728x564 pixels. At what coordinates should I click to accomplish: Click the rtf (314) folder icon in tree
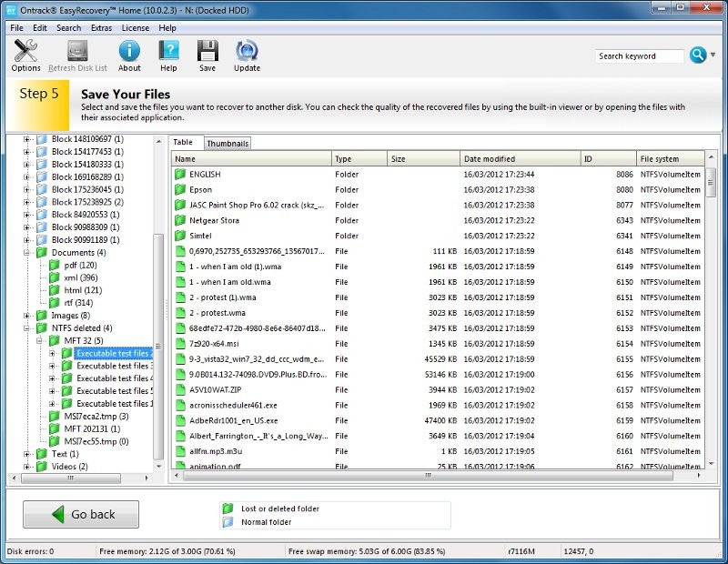[x=55, y=303]
